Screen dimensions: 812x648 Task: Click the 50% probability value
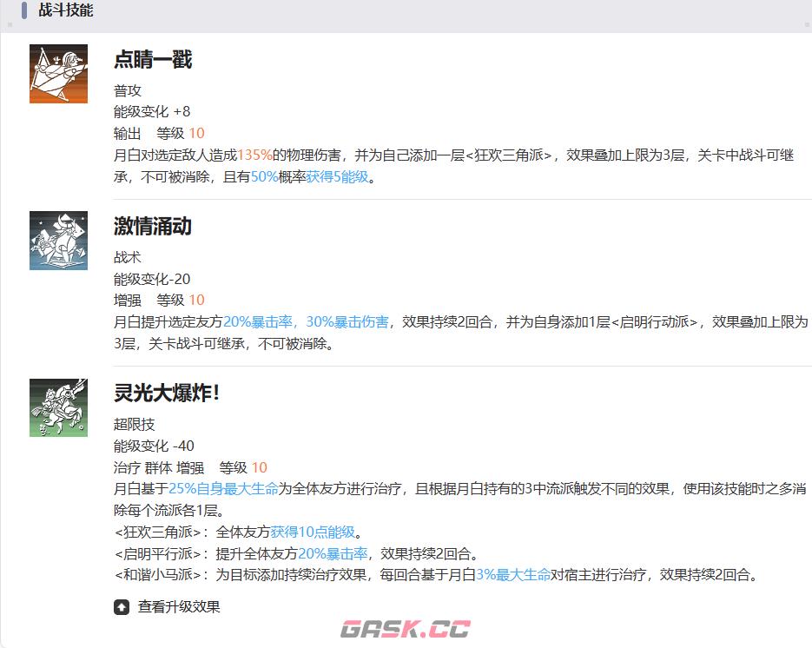(x=265, y=177)
